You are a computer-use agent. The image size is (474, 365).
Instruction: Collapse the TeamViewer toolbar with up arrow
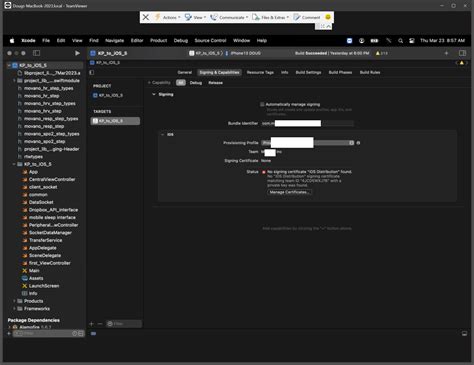328,26
